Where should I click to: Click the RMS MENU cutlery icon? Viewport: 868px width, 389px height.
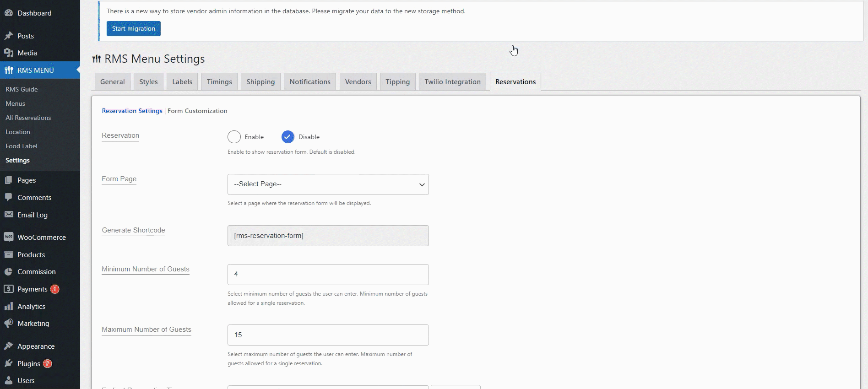click(9, 70)
